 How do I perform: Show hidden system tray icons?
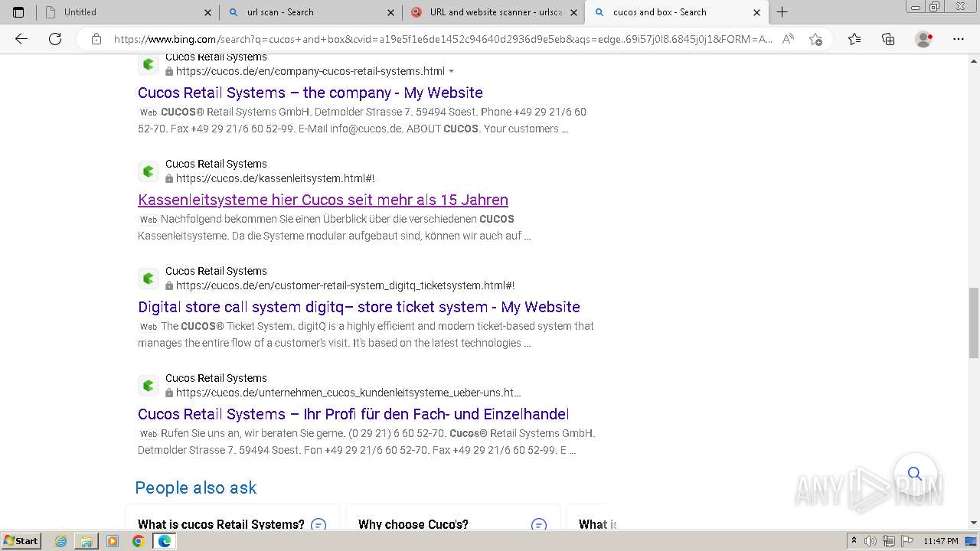(854, 541)
